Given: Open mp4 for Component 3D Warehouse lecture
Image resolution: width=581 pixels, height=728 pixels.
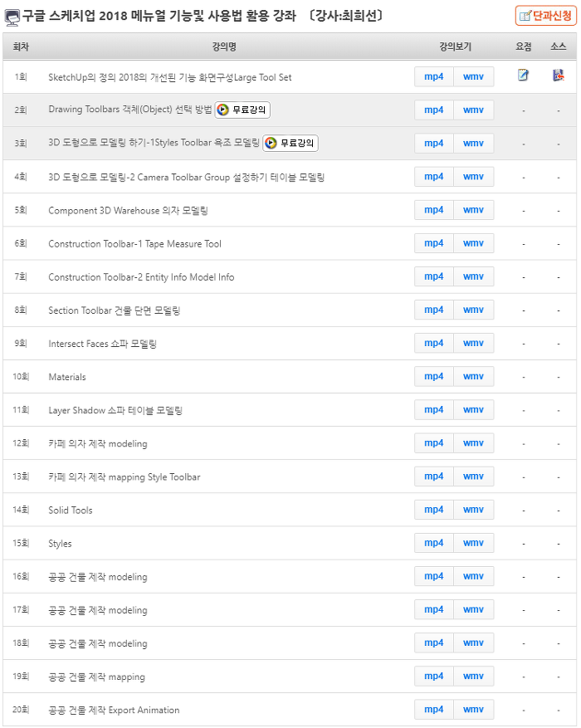Looking at the screenshot, I should 434,210.
